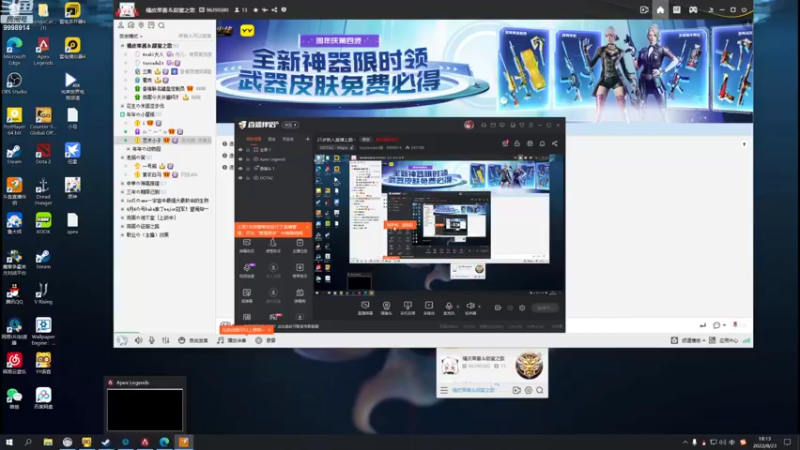Open Dota 2 desktop shortcut
The height and width of the screenshot is (450, 800).
tap(43, 154)
